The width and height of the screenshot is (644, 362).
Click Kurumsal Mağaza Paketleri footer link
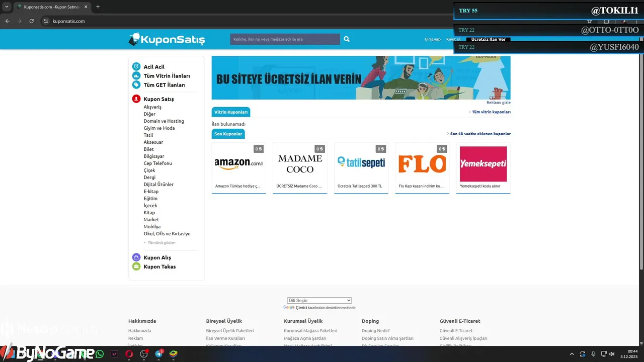coord(310,331)
